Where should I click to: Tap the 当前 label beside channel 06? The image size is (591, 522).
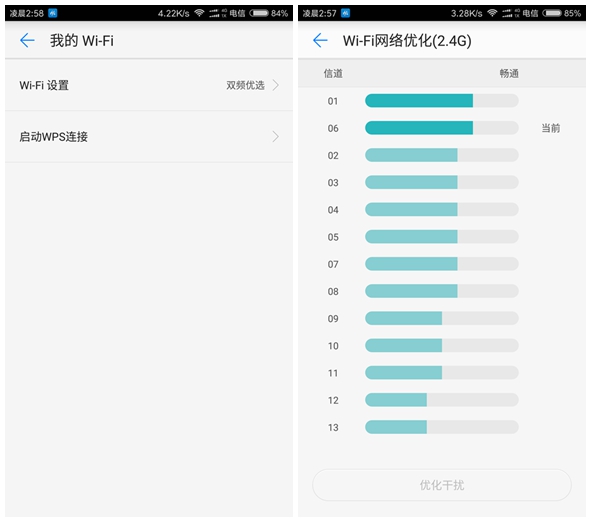(551, 128)
